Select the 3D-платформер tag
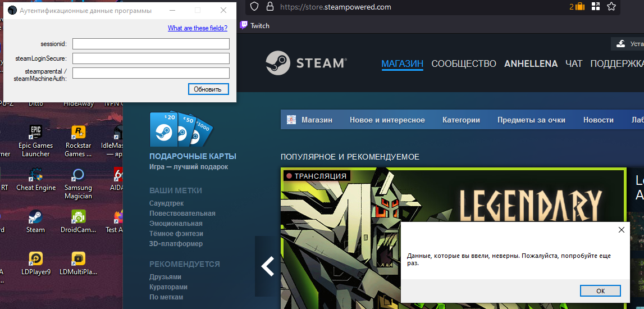644x309 pixels. (x=176, y=244)
